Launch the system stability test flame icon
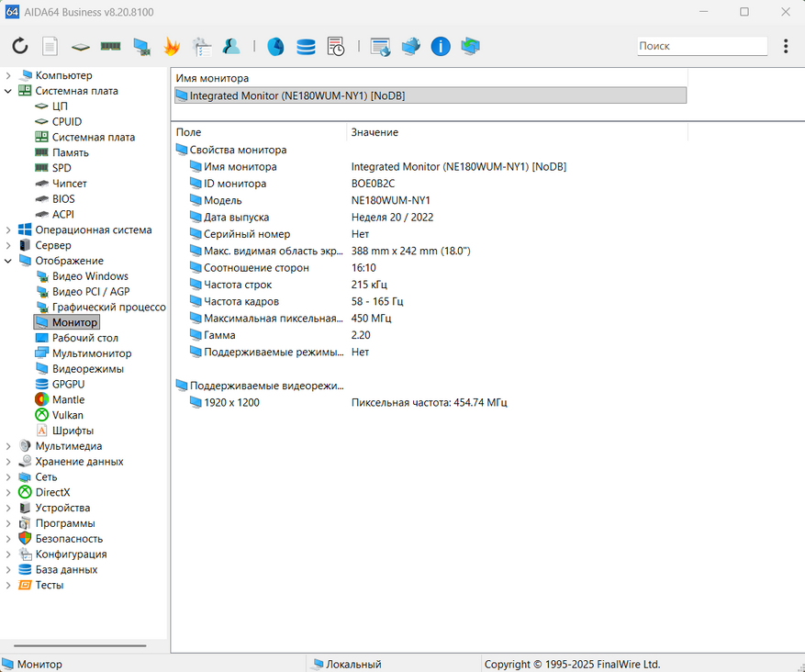Screen dimensions: 805x672 click(172, 46)
